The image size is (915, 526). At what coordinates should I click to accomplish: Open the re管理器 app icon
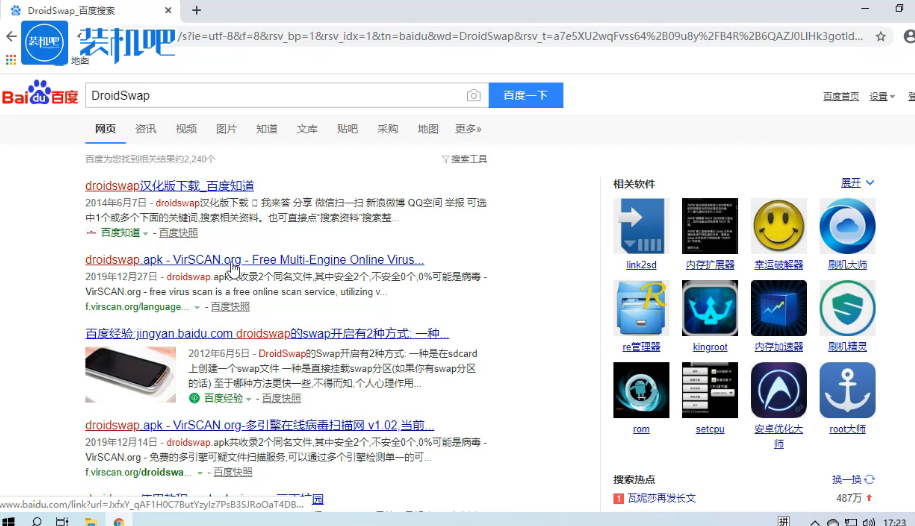641,308
